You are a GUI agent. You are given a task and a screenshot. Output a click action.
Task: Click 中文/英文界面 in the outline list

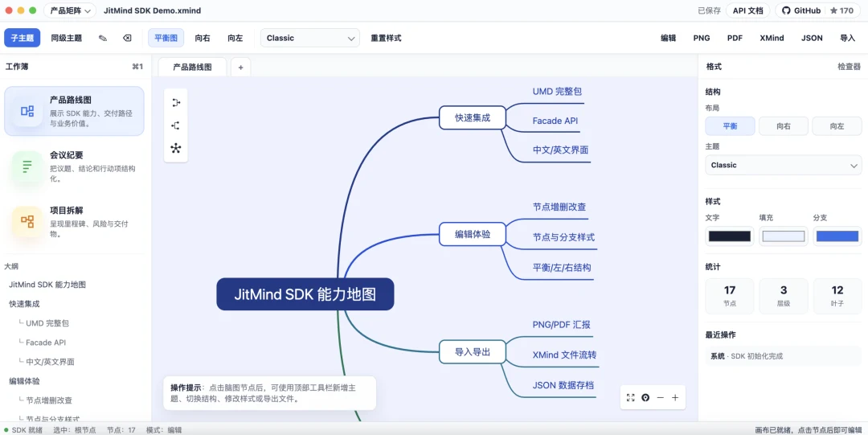pyautogui.click(x=50, y=362)
